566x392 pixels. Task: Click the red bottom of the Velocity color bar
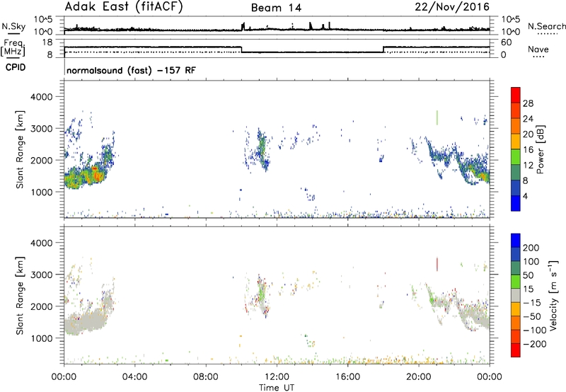[x=516, y=350]
